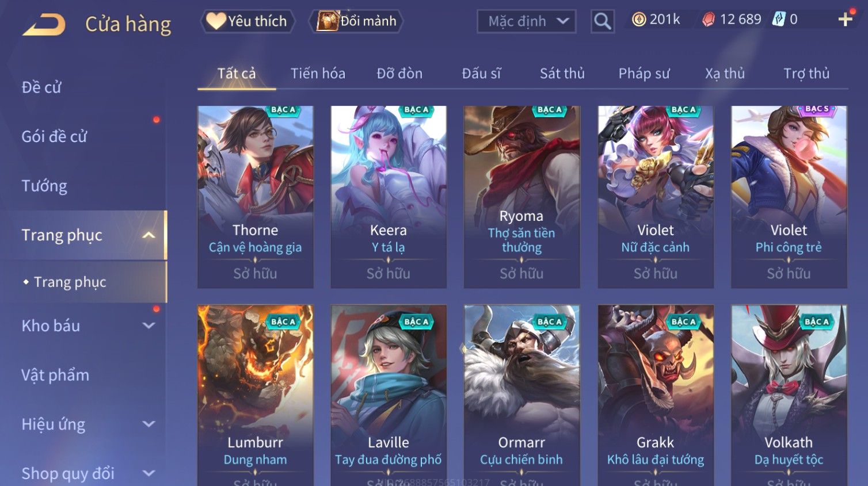Image resolution: width=868 pixels, height=486 pixels.
Task: Open the Mặc định sort dropdown
Action: (527, 21)
